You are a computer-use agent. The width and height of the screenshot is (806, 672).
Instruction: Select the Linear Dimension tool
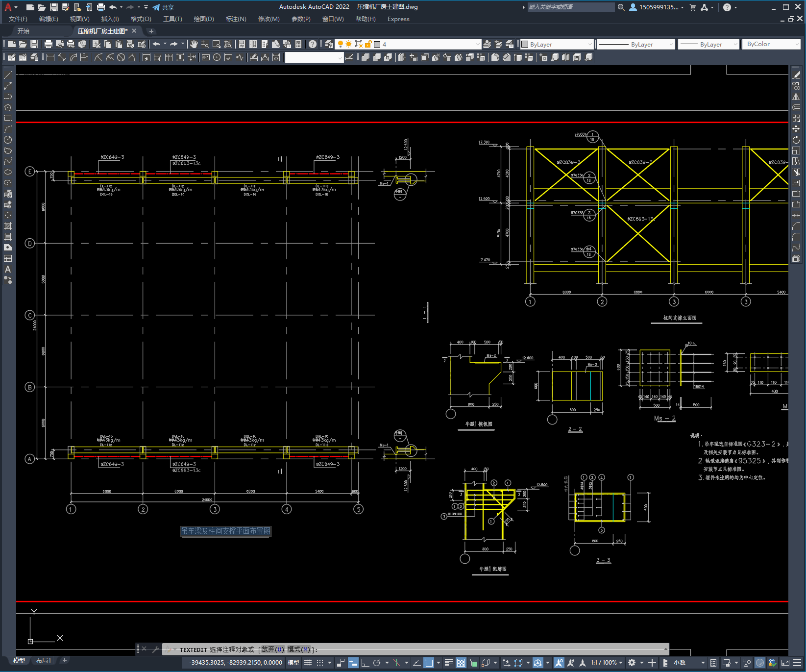click(50, 57)
